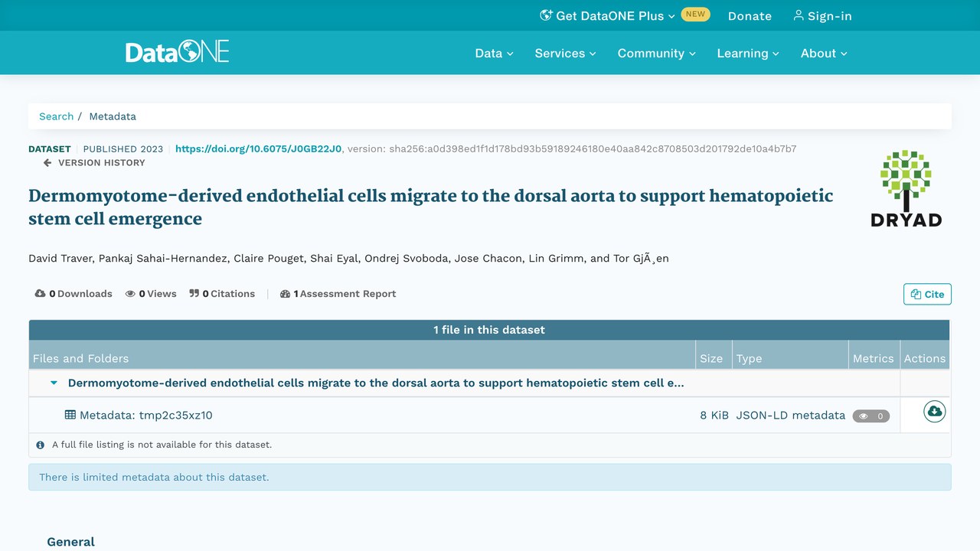Open the Learning menu
Screen dimensions: 980x551
coord(747,53)
